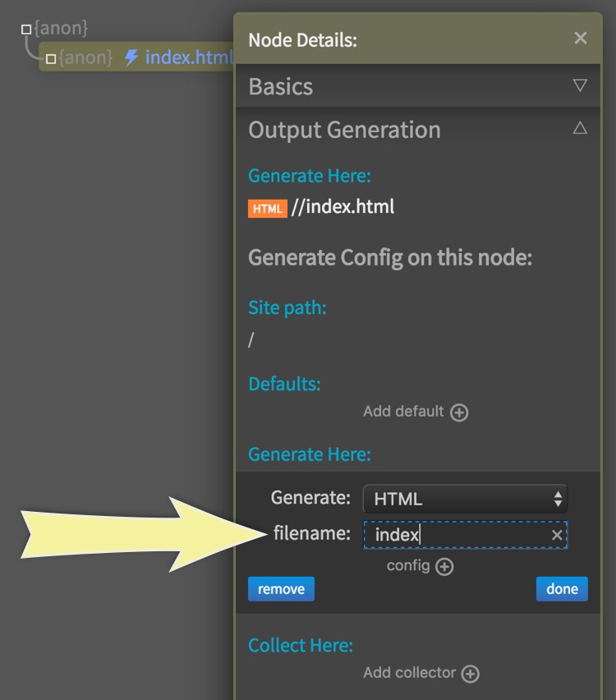616x700 pixels.
Task: Click the //index.html output path text
Action: 343,207
